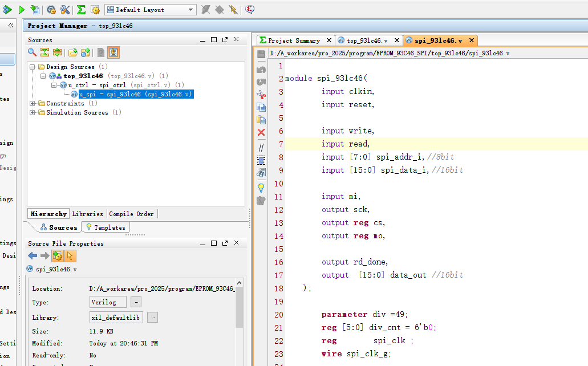Expand the Simulation Sources tree node
The image size is (588, 366).
click(x=33, y=112)
